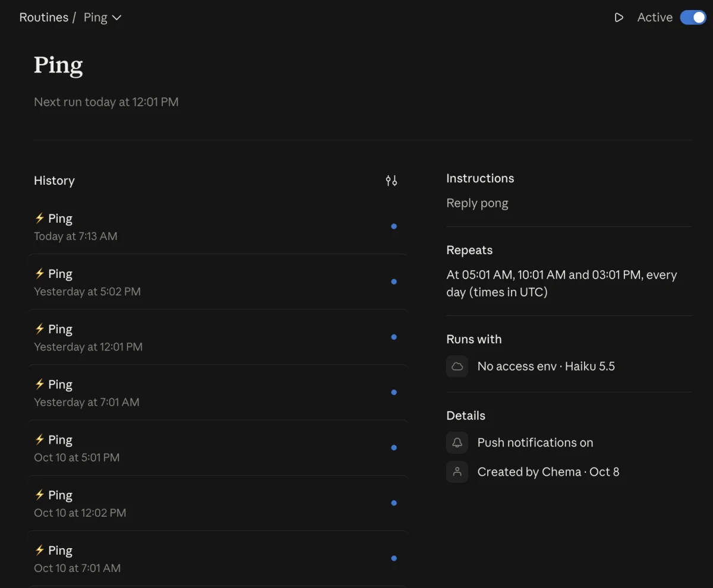
Task: Click unread dot on Oct 10 12:02 PM run
Action: click(394, 503)
